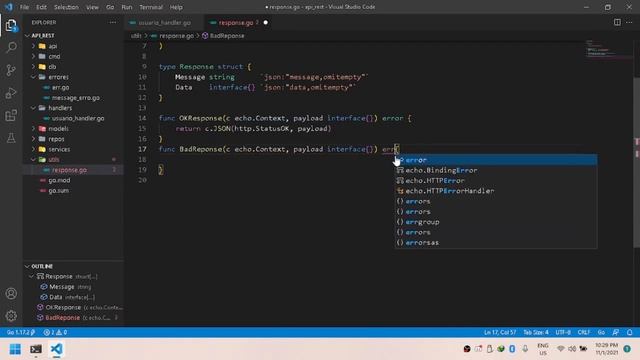Click the notifications bell in status bar
This screenshot has width=640, height=360.
629,332
